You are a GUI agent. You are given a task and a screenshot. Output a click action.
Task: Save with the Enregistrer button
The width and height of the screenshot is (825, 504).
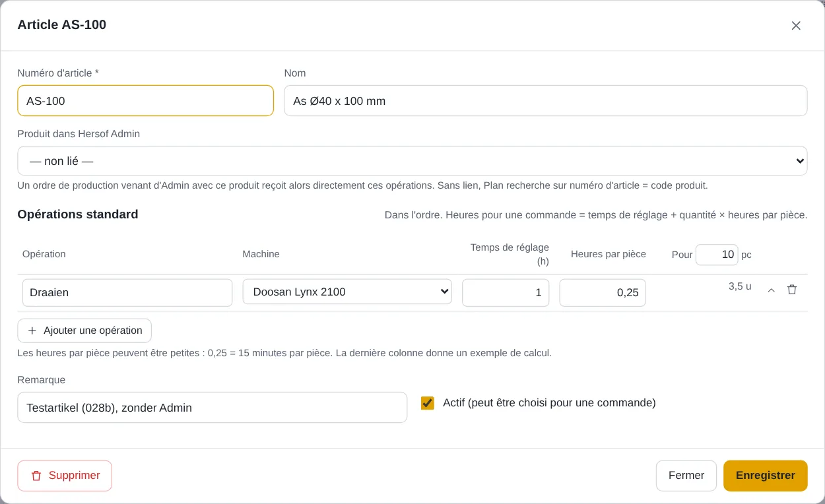766,476
